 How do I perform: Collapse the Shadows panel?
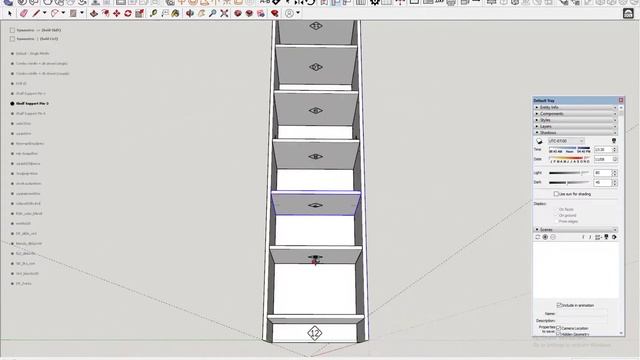[576, 133]
